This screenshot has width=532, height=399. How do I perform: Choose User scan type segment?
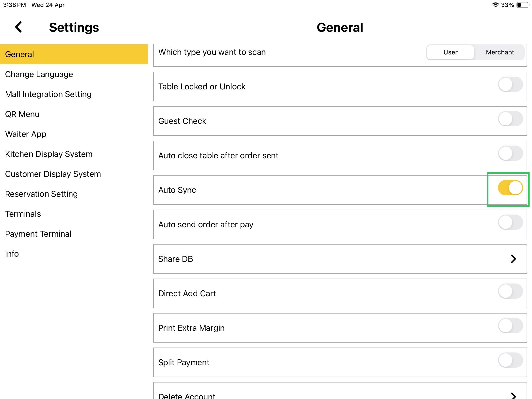point(450,52)
